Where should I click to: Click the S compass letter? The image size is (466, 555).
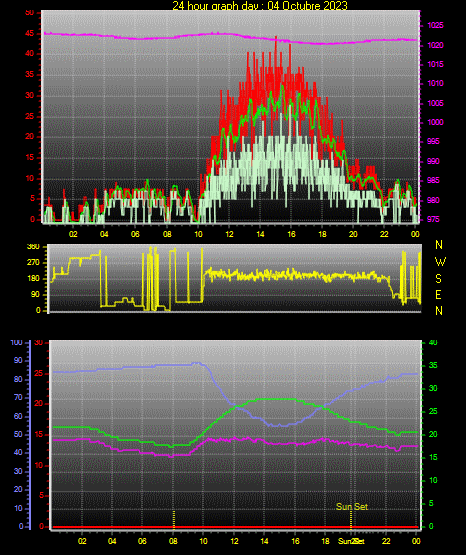coord(438,279)
